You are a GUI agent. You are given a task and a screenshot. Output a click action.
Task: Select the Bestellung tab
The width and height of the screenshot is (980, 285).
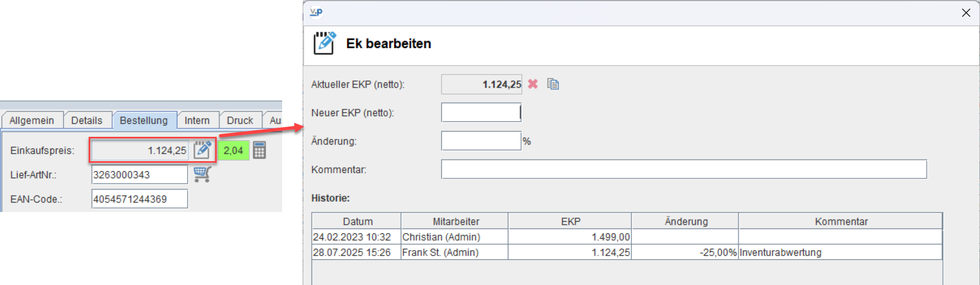(x=144, y=120)
